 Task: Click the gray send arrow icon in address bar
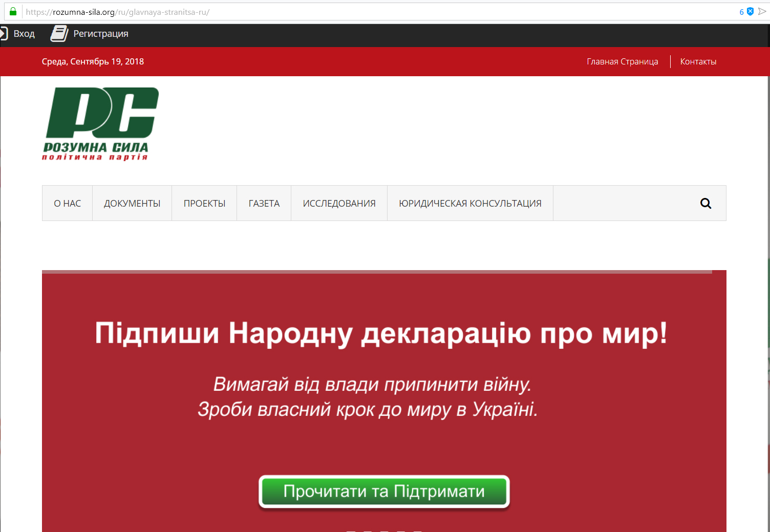click(762, 11)
